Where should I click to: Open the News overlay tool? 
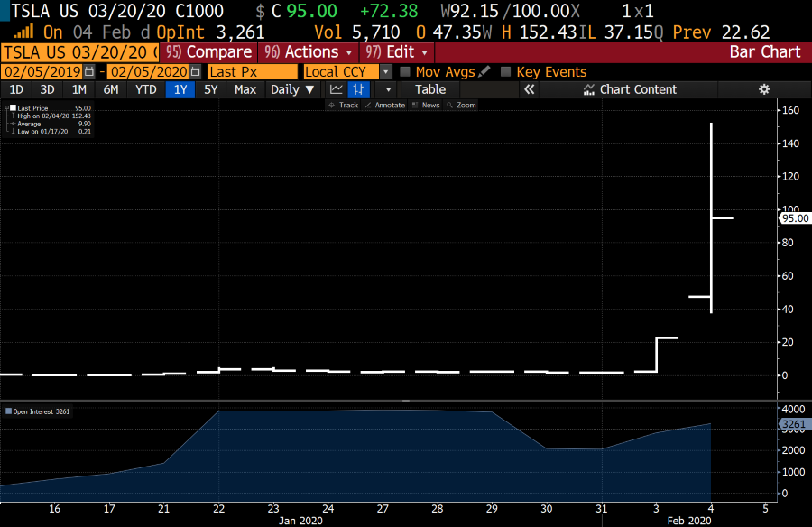click(426, 106)
